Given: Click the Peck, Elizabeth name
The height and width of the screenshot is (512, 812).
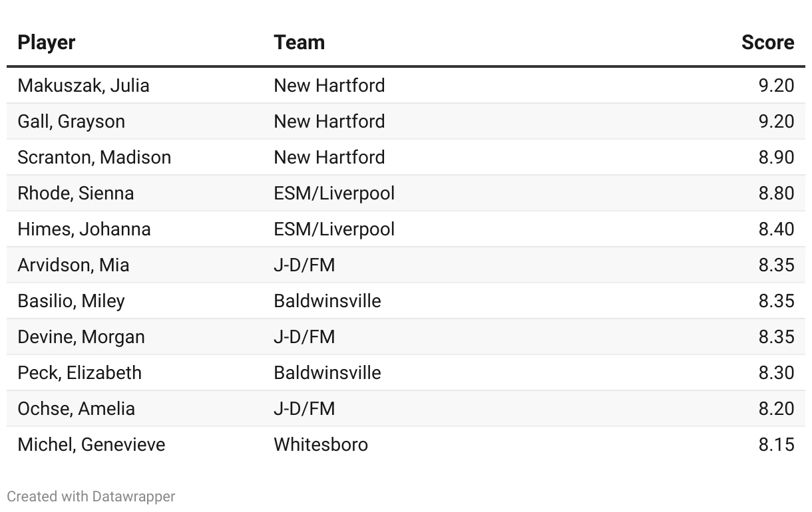Looking at the screenshot, I should [79, 373].
